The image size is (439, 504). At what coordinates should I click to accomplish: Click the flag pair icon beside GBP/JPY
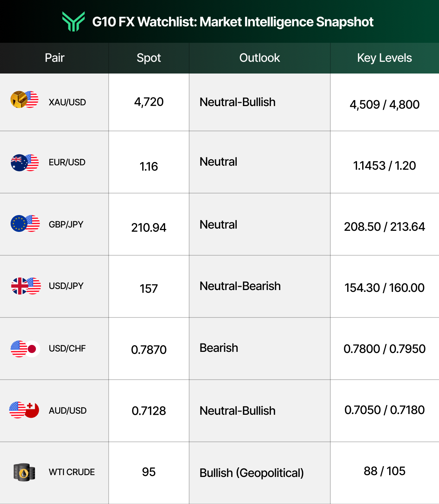click(x=25, y=223)
